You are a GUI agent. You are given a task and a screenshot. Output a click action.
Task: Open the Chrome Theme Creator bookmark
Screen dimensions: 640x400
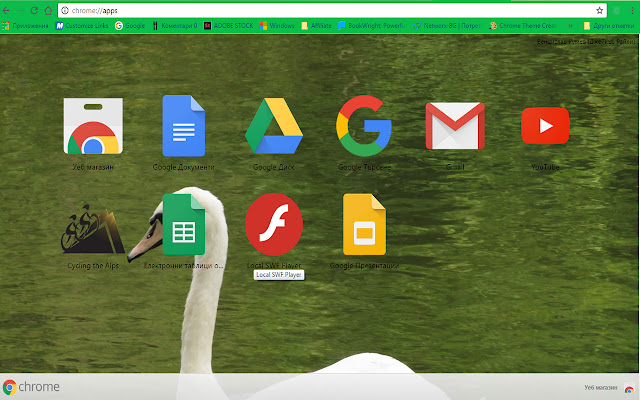point(523,26)
